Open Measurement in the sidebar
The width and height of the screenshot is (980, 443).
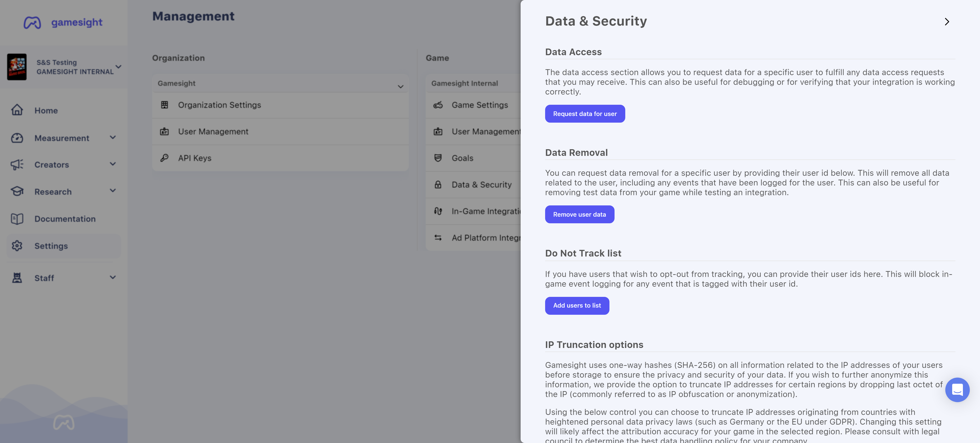pyautogui.click(x=64, y=138)
